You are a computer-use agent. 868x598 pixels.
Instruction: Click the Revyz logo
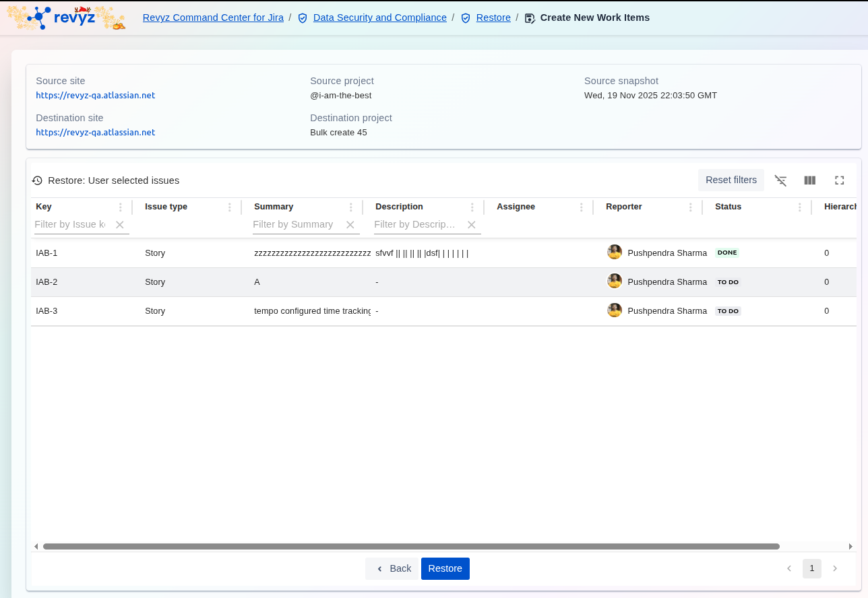pos(66,18)
